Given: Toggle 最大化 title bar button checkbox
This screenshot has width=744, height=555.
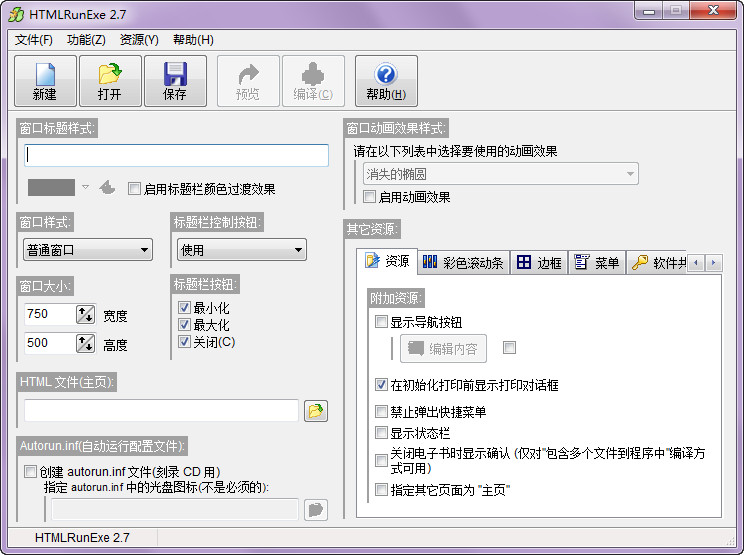Looking at the screenshot, I should point(184,324).
